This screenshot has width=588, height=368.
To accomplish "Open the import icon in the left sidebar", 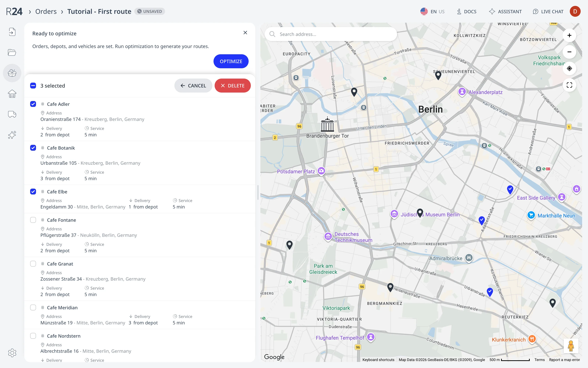I will point(12,32).
